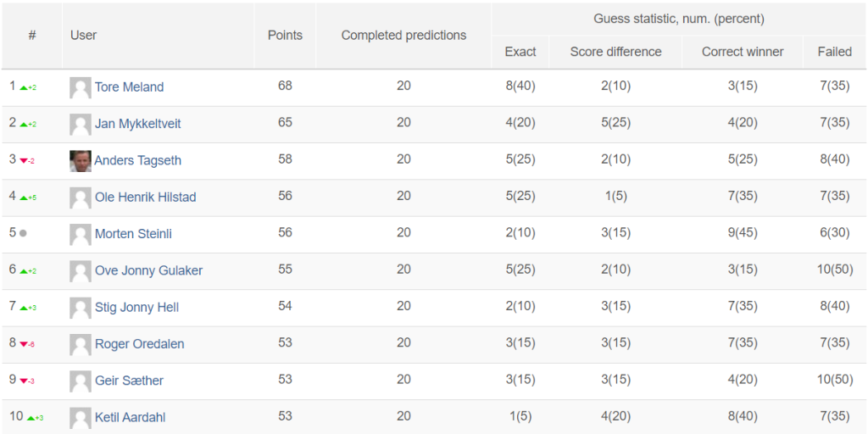
Task: Open Ove Jonny Gulaker's profile link
Action: point(148,270)
